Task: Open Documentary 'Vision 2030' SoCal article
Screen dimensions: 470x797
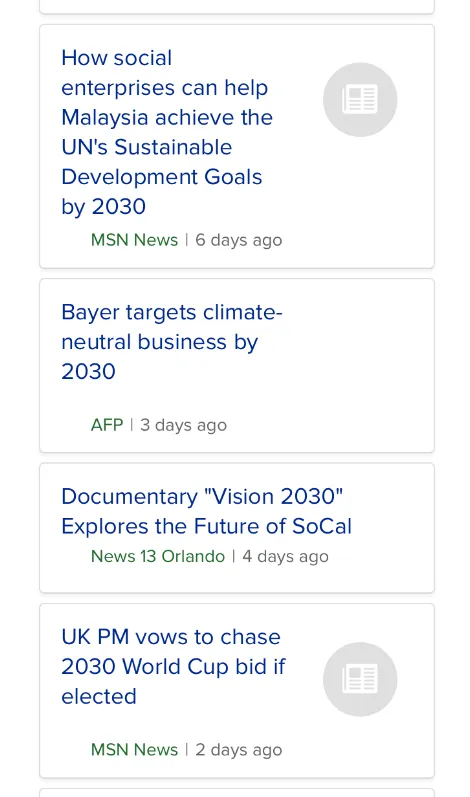Action: pos(206,511)
